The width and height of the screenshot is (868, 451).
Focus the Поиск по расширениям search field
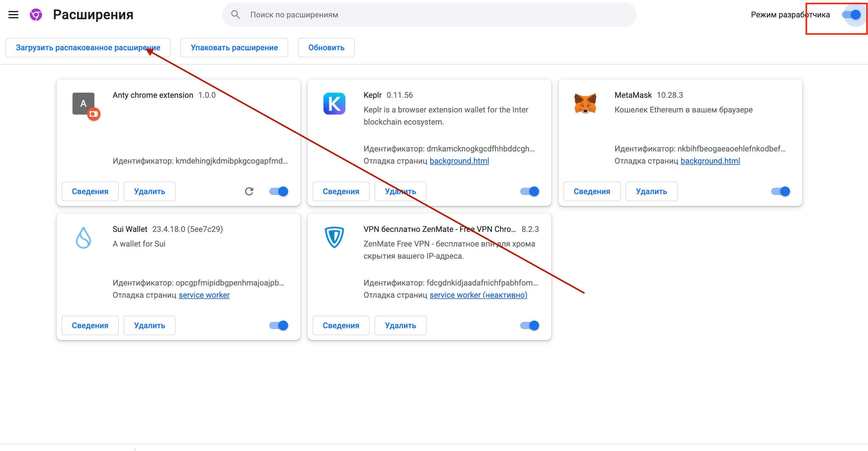(429, 15)
